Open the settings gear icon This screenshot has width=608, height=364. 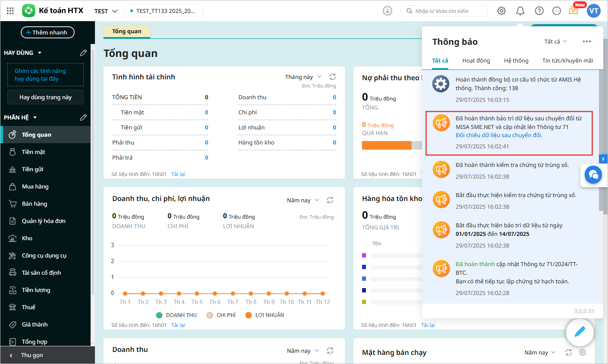[501, 11]
